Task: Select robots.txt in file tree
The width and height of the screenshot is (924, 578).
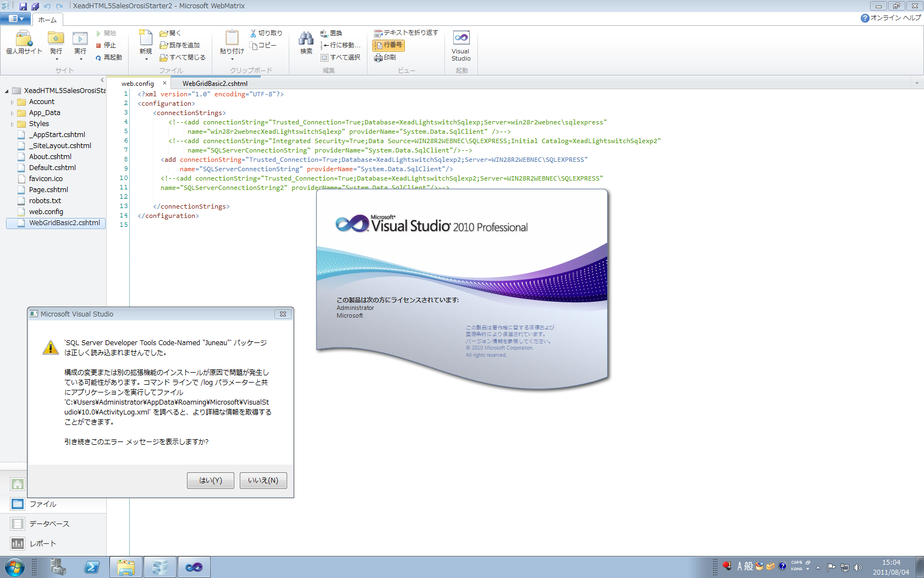Action: point(45,201)
